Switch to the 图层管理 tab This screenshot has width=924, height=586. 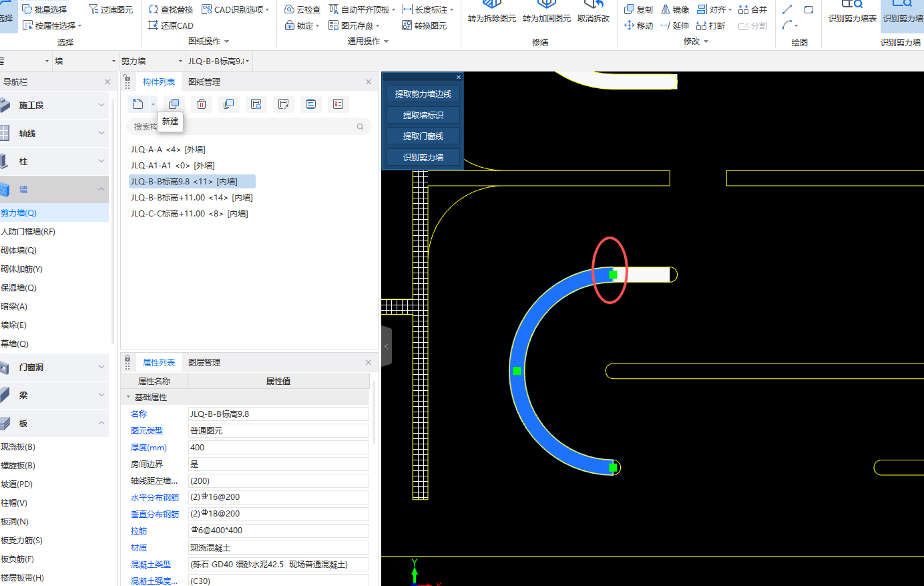pyautogui.click(x=204, y=362)
